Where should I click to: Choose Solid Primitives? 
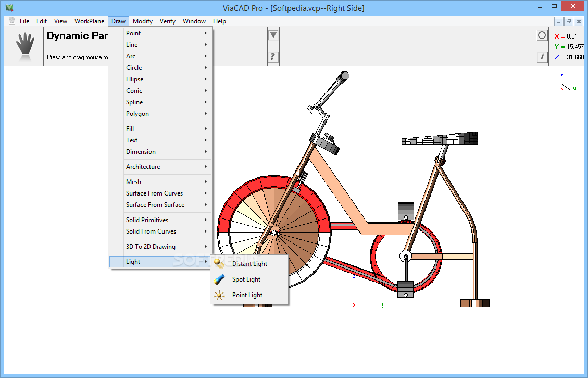pos(161,220)
